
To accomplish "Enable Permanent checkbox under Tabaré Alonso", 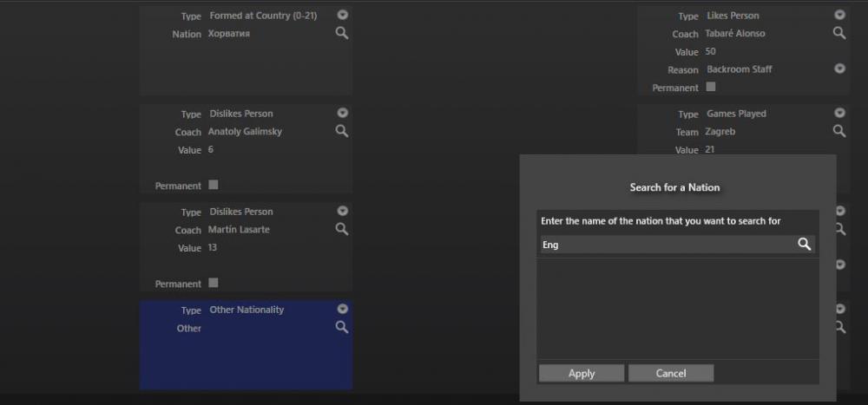I will tap(711, 87).
